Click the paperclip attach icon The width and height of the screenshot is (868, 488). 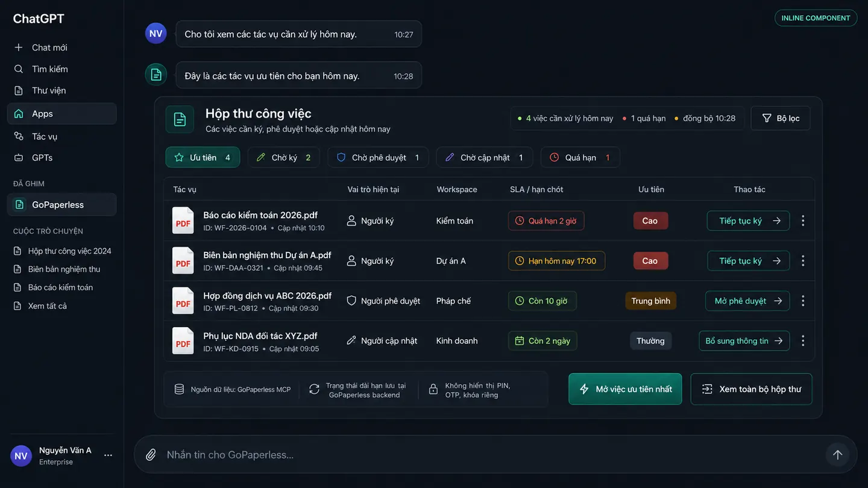(151, 455)
